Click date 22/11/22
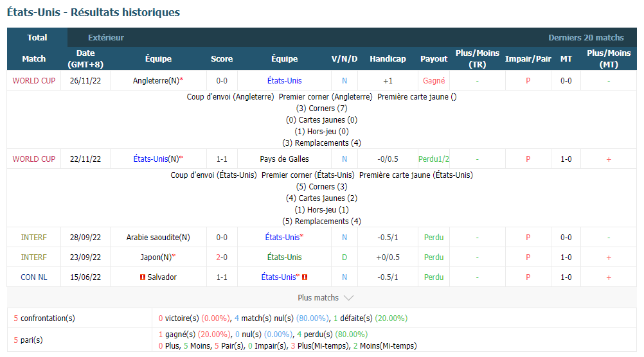644x357 pixels. coord(85,159)
